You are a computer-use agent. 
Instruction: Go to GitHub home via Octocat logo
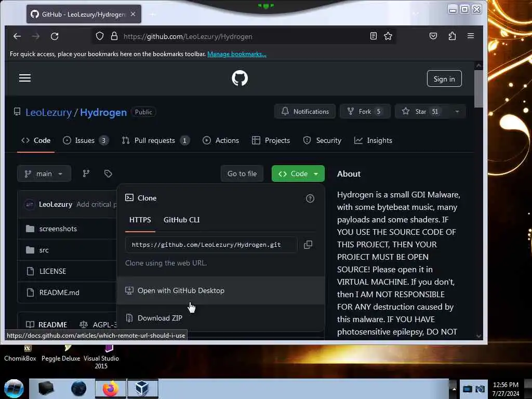pos(240,78)
